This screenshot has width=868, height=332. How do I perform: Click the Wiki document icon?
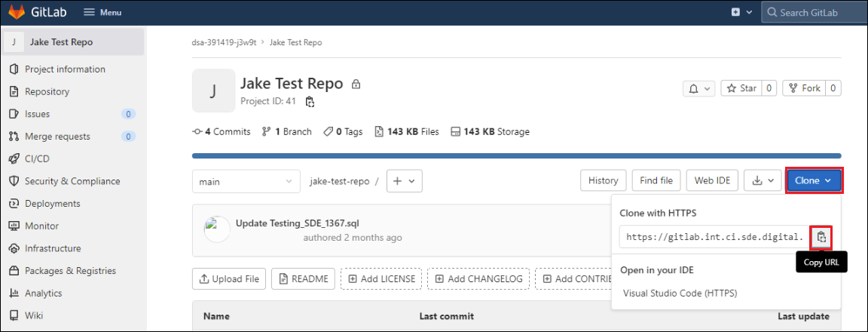(x=14, y=315)
